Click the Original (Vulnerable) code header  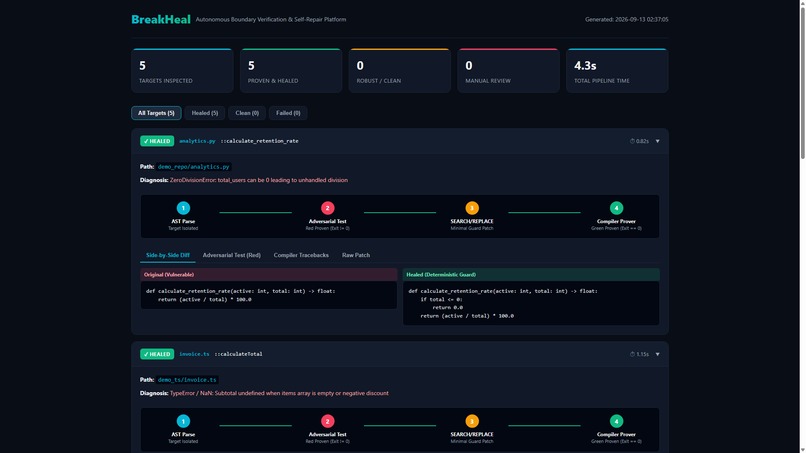point(269,275)
